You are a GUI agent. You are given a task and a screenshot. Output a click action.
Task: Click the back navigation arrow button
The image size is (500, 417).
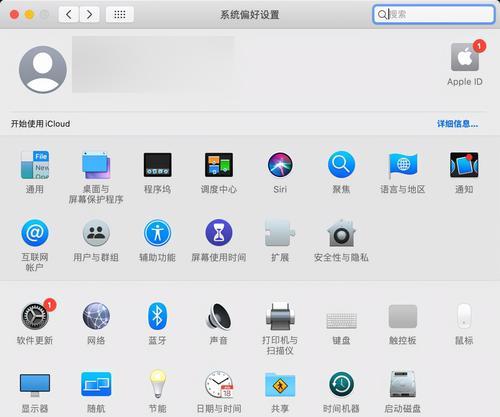[x=69, y=14]
